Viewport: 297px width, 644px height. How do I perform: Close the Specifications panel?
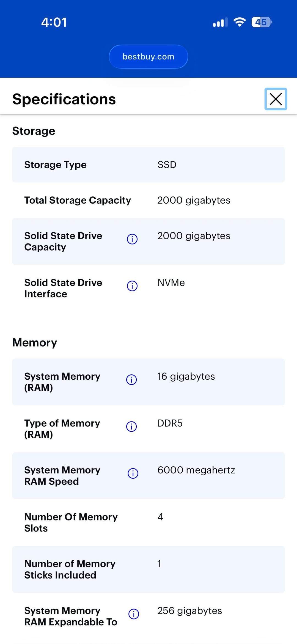276,99
